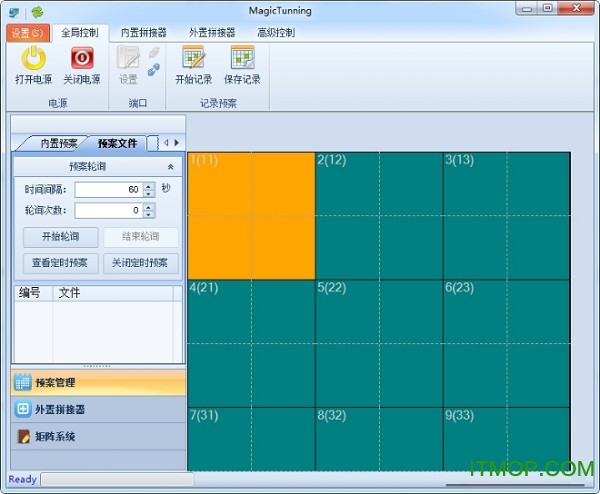The image size is (600, 494).
Task: Close the MagicTunning window
Action: [577, 8]
